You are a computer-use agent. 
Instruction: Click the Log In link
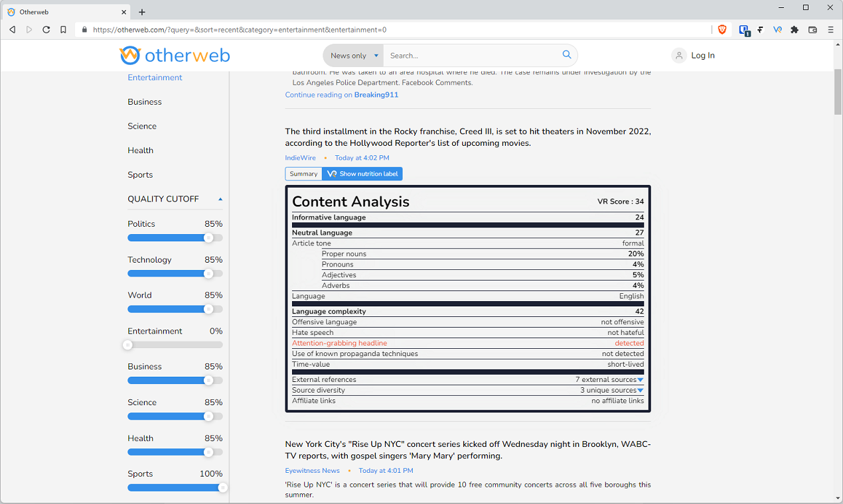703,56
